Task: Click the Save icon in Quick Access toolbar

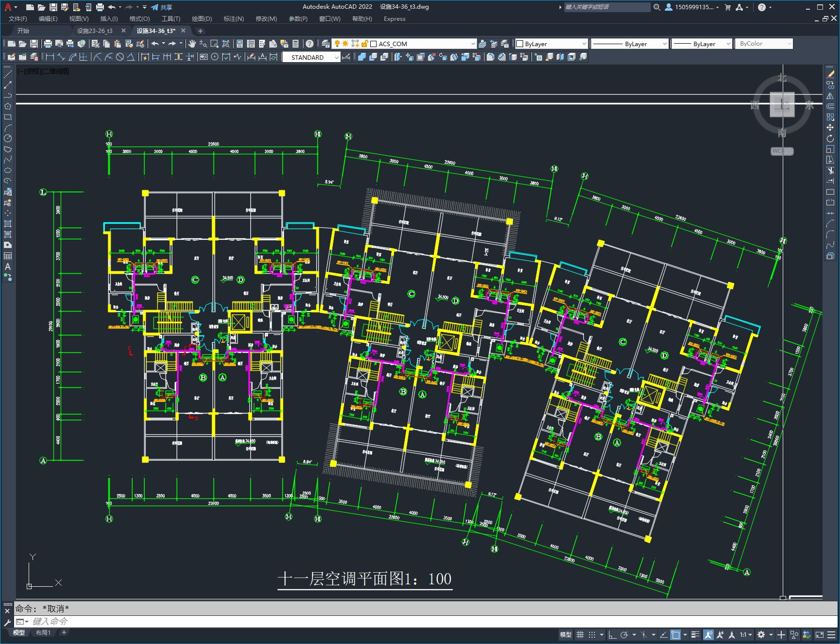Action: (x=53, y=7)
